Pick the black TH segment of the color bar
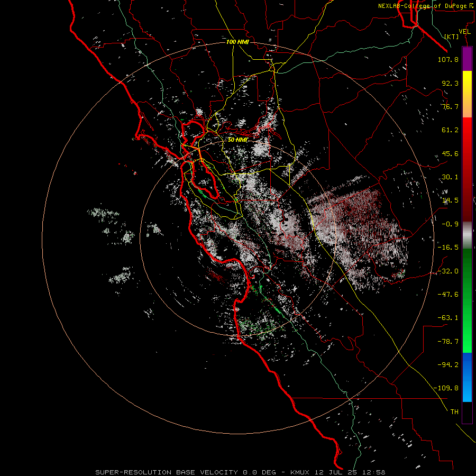This screenshot has width=476, height=476. (467, 412)
